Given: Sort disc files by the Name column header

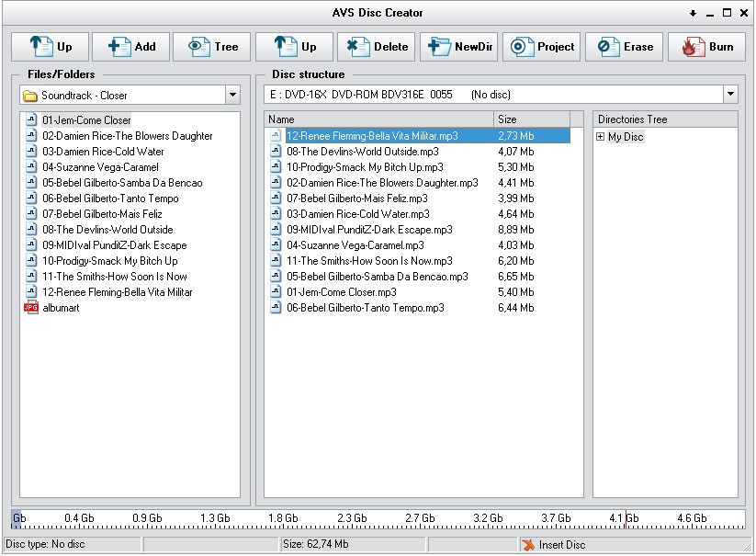Looking at the screenshot, I should (x=379, y=119).
